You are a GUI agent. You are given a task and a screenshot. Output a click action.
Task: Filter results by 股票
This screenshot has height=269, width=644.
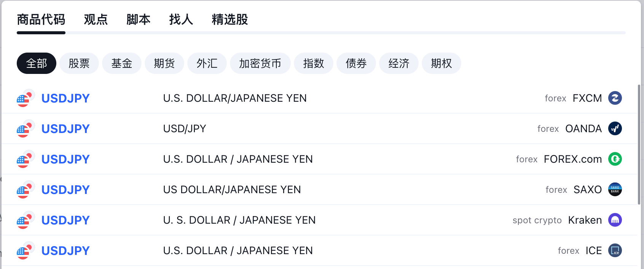tap(79, 63)
